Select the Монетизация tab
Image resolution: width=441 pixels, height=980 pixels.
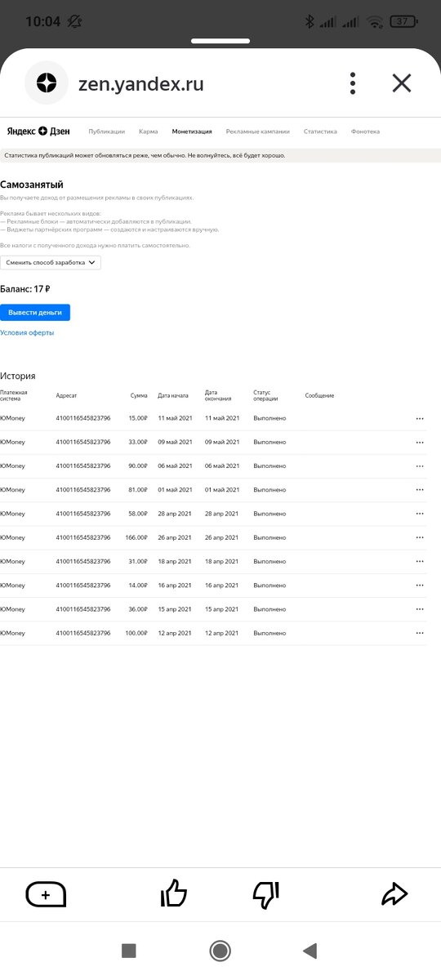point(192,131)
